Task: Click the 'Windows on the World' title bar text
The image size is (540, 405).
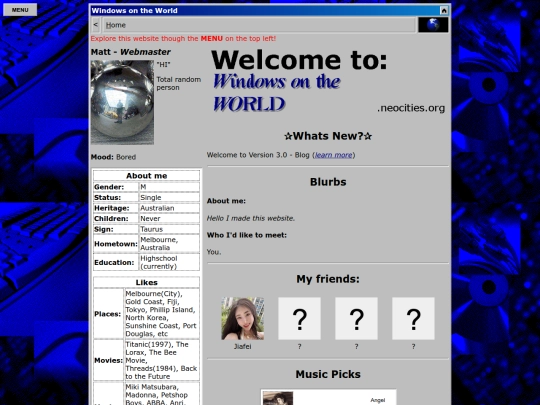Action: [x=135, y=11]
